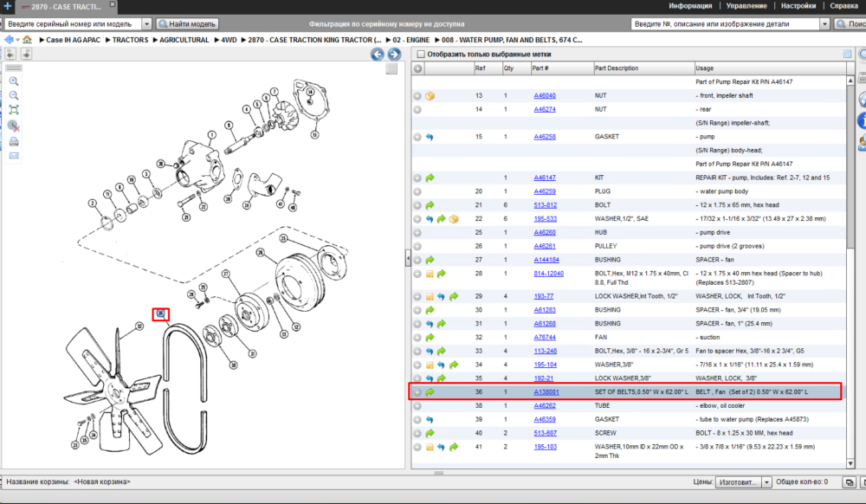Open the serial number or model dropdown
Screen dimensions: 866x504
146,24
